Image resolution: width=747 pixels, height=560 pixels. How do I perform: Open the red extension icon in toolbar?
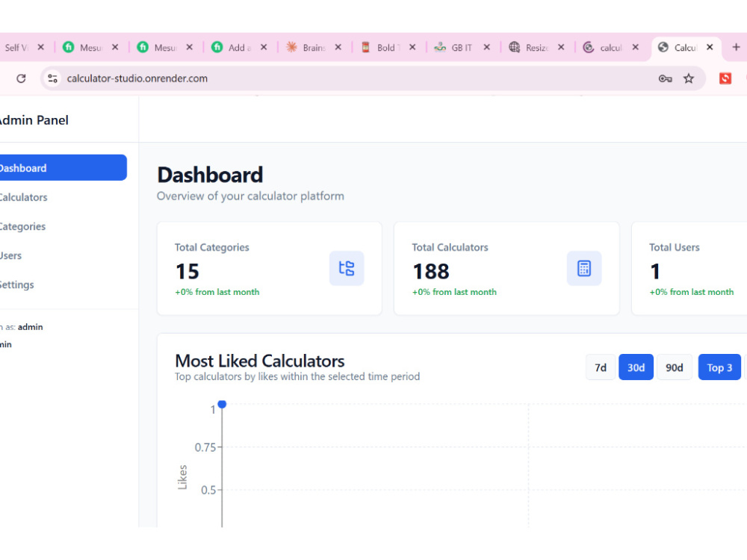coord(725,78)
